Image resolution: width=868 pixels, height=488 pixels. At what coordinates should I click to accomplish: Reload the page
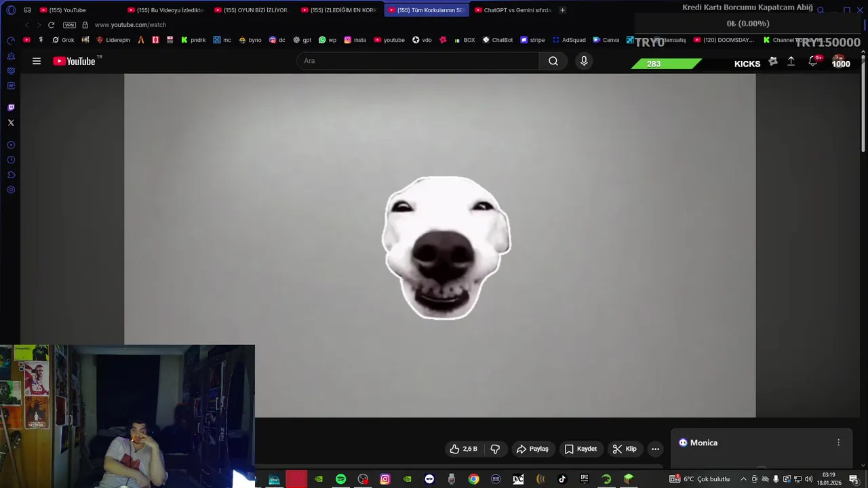51,25
